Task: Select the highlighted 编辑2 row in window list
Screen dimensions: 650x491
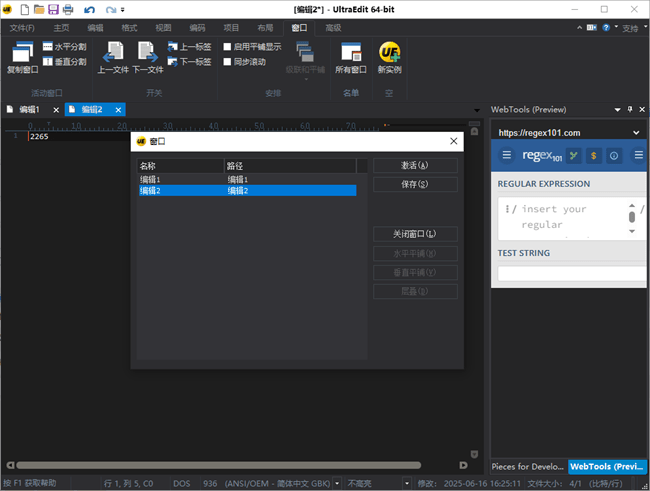Action: coord(247,191)
